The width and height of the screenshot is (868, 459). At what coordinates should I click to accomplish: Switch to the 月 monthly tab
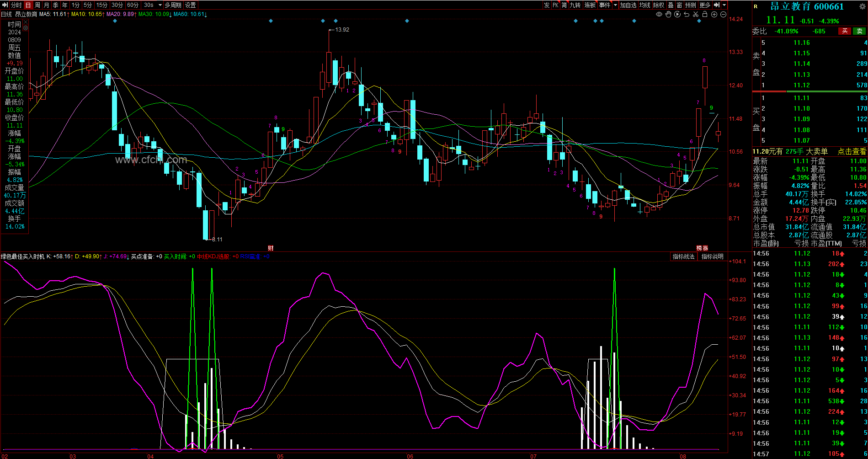pyautogui.click(x=47, y=5)
